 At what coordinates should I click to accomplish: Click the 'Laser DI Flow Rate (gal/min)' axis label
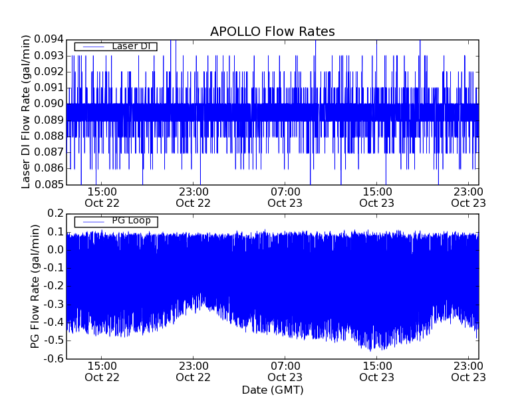pyautogui.click(x=27, y=112)
